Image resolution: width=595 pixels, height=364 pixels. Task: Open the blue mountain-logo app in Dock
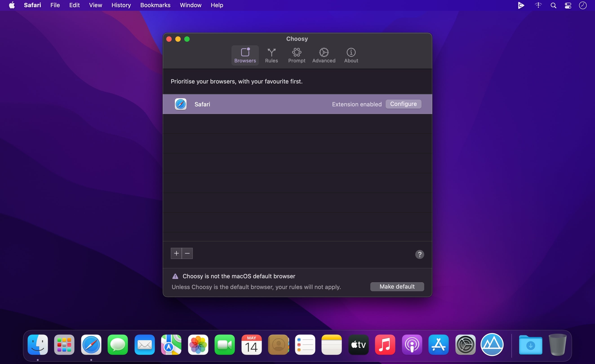(x=492, y=344)
